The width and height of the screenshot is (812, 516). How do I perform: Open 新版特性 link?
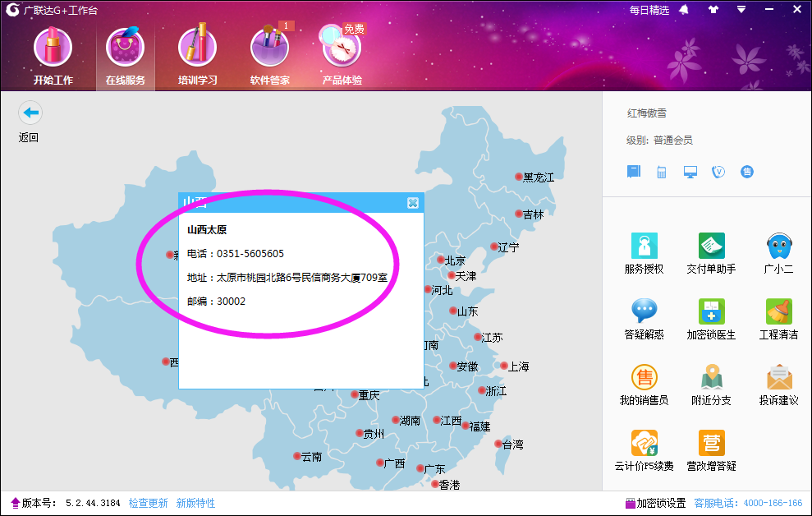(195, 503)
